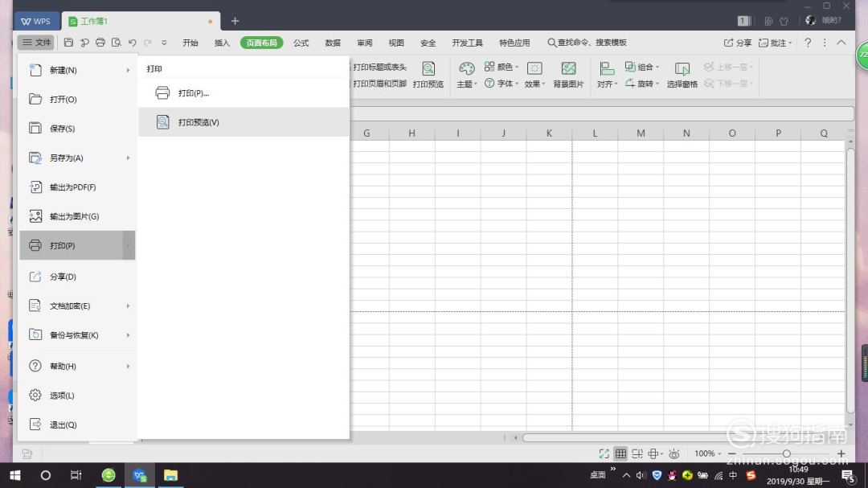Click the Cortana search circle
Image resolution: width=868 pixels, height=488 pixels.
45,475
